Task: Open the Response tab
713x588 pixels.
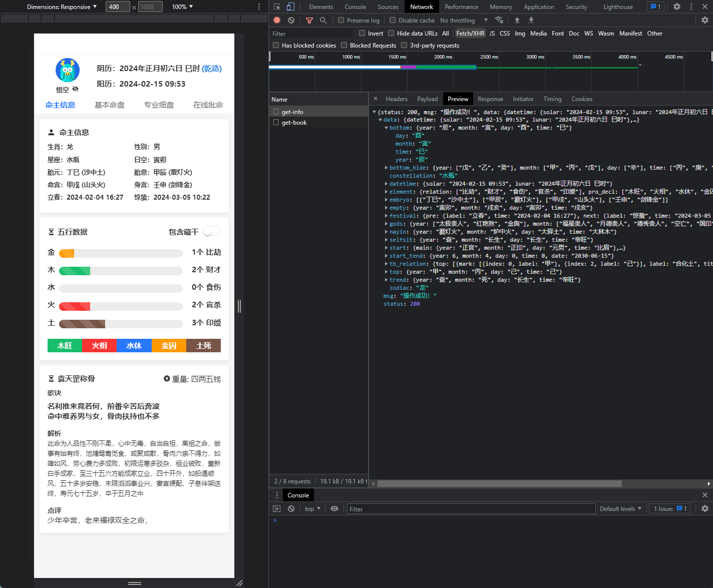Action: pyautogui.click(x=490, y=99)
